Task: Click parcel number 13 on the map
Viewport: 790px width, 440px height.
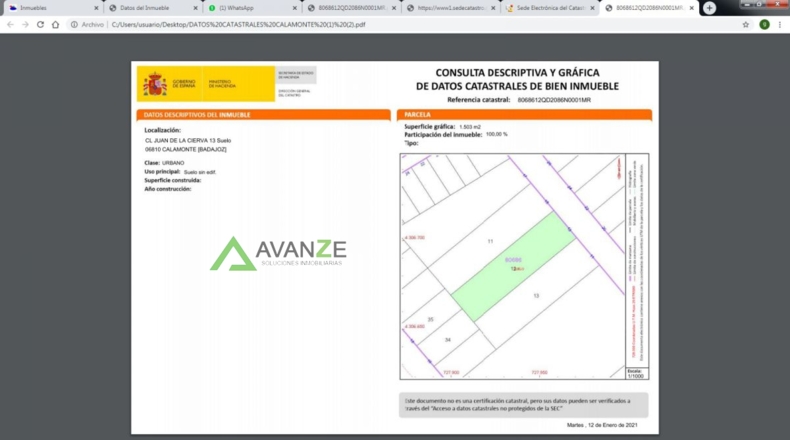Action: tap(536, 296)
